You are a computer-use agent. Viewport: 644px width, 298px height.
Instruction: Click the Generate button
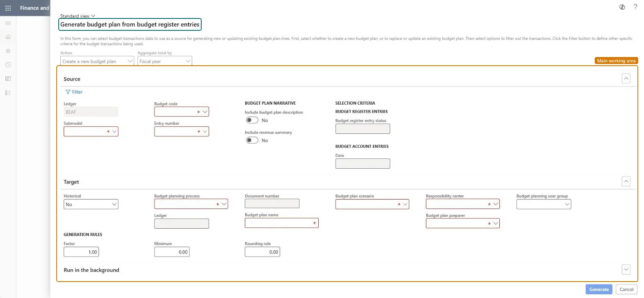599,289
